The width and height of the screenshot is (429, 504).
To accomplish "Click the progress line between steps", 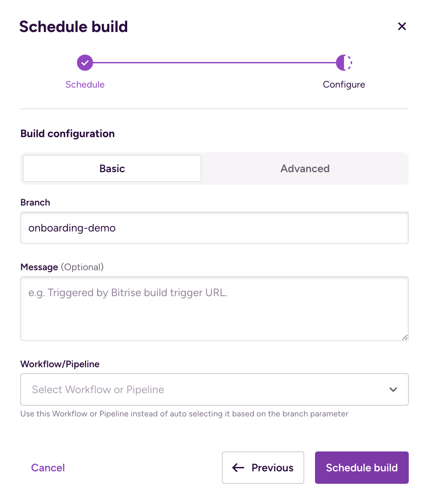I will [214, 63].
